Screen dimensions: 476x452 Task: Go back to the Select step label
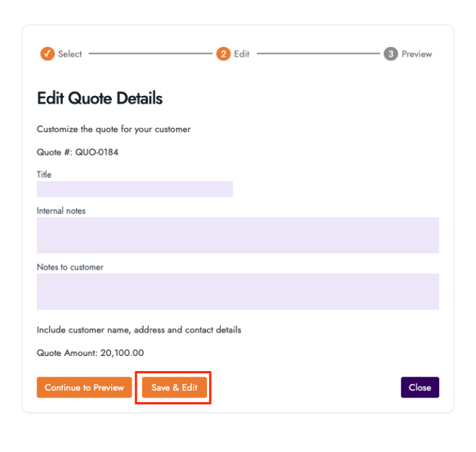70,54
